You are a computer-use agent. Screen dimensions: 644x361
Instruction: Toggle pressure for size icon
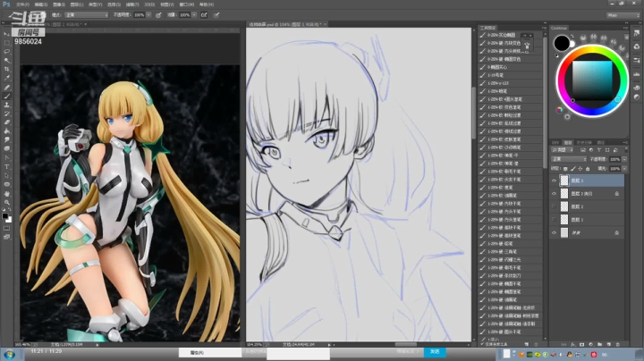point(216,15)
